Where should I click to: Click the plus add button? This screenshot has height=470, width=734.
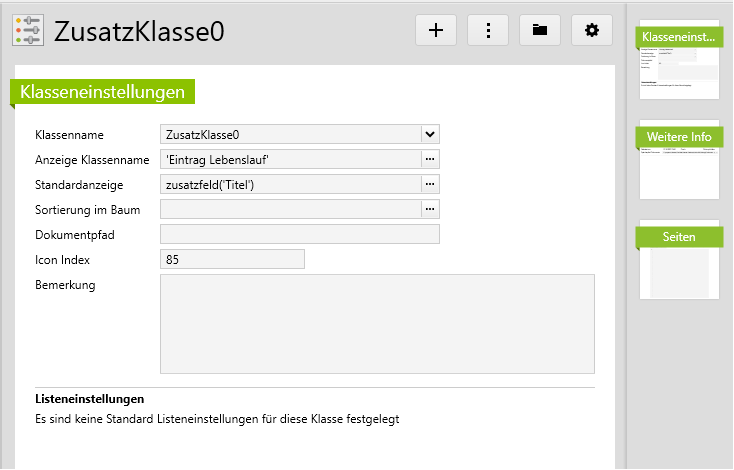point(436,31)
